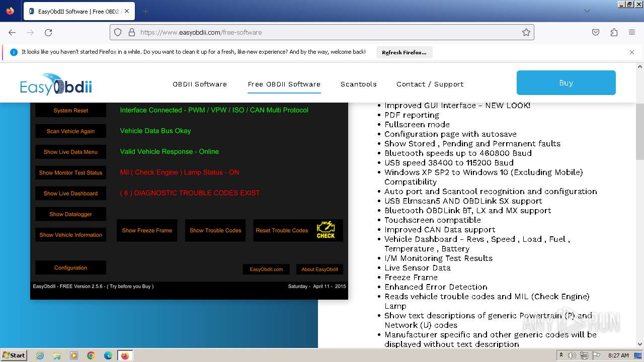Go back with the browser back arrow
The image size is (644, 362).
click(12, 32)
